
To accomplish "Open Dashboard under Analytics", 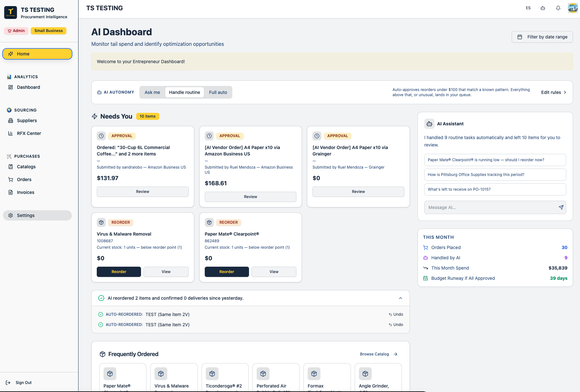I will tap(37, 87).
